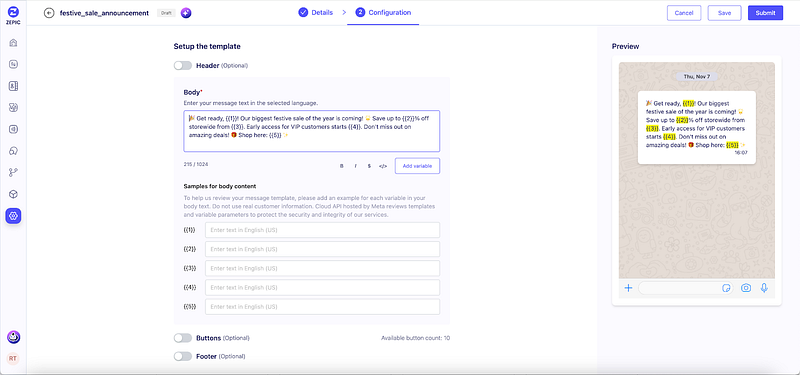Focus the {{1}} sample text field
Screen dimensions: 800x375
[x=322, y=230]
